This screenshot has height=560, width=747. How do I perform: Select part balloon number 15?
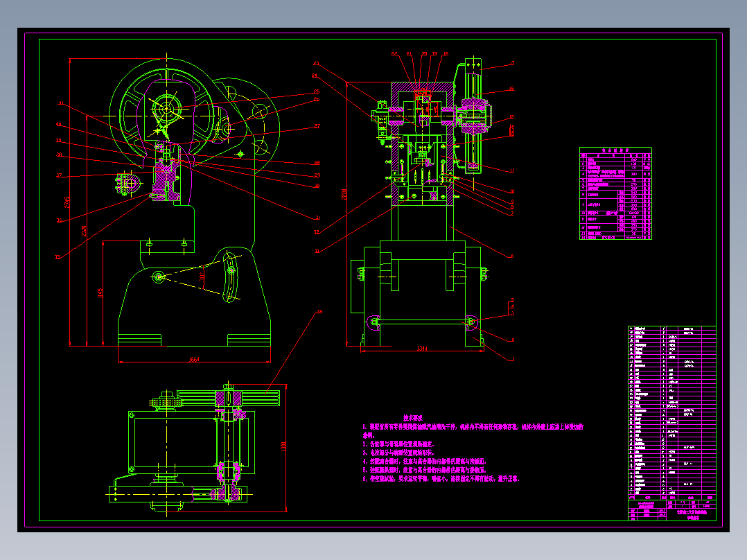[511, 116]
